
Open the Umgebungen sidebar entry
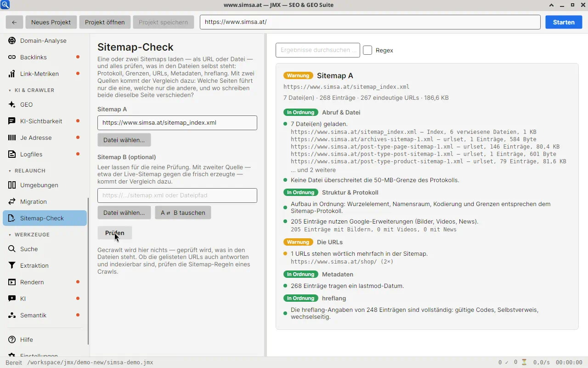pos(45,185)
